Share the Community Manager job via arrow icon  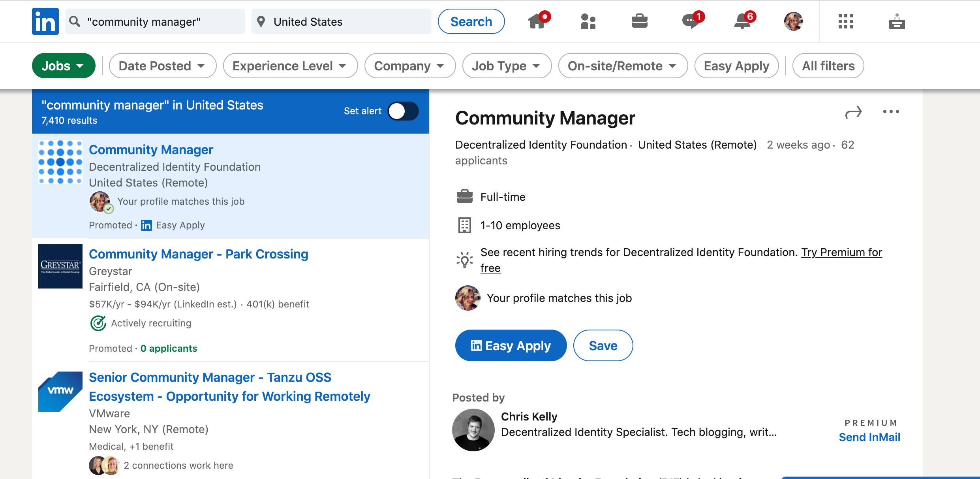point(853,112)
